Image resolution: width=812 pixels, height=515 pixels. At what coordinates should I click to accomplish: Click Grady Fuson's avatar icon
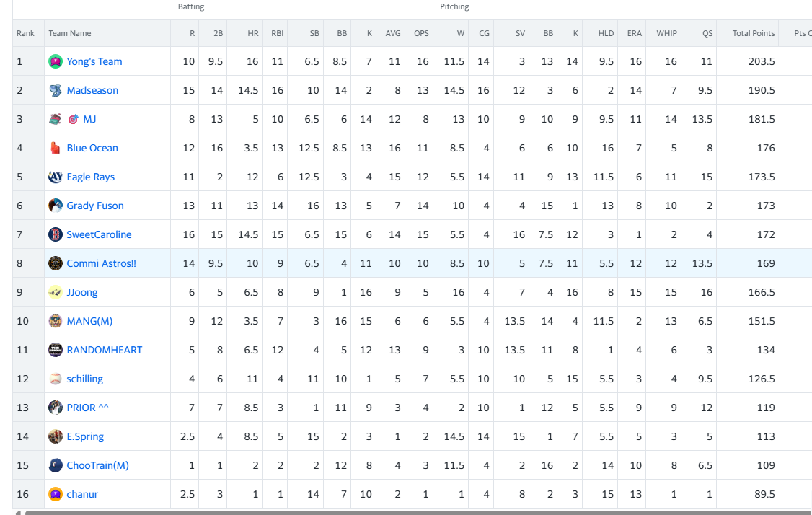pyautogui.click(x=56, y=206)
